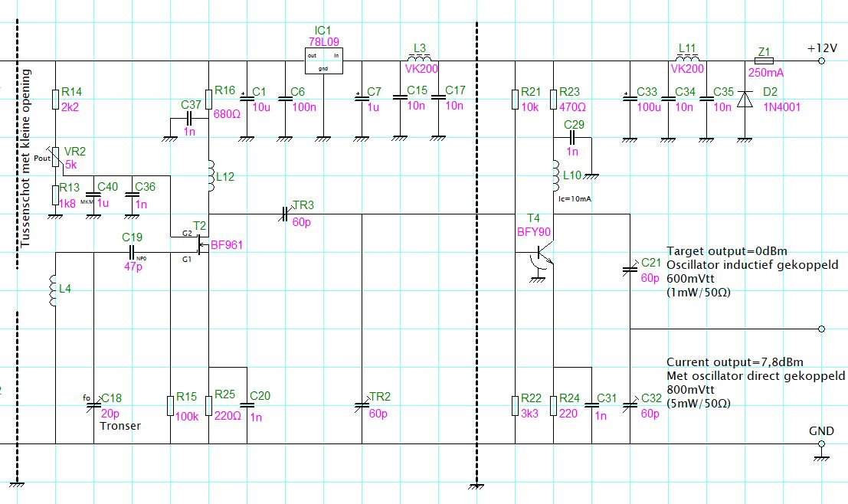Select the '(5mW/50Ω)' text
Viewport: 848px width, 504px height.
point(698,404)
